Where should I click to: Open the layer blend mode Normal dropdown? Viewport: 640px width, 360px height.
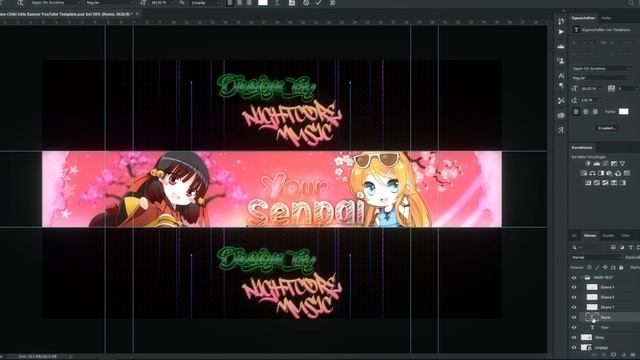(x=596, y=258)
